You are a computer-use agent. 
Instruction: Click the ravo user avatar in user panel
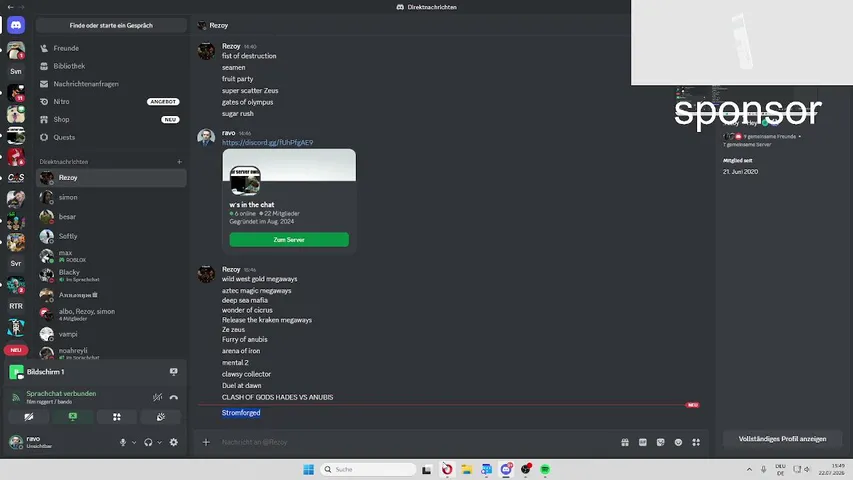point(16,441)
